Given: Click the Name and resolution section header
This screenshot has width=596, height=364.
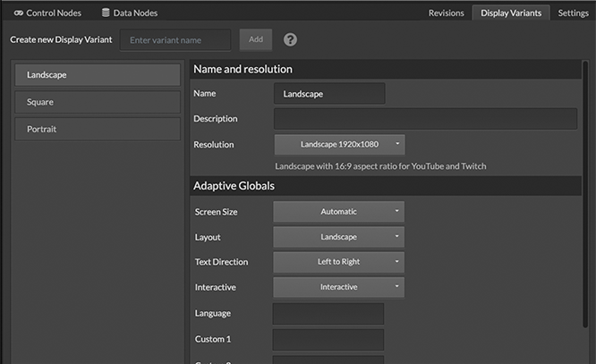Looking at the screenshot, I should click(386, 69).
